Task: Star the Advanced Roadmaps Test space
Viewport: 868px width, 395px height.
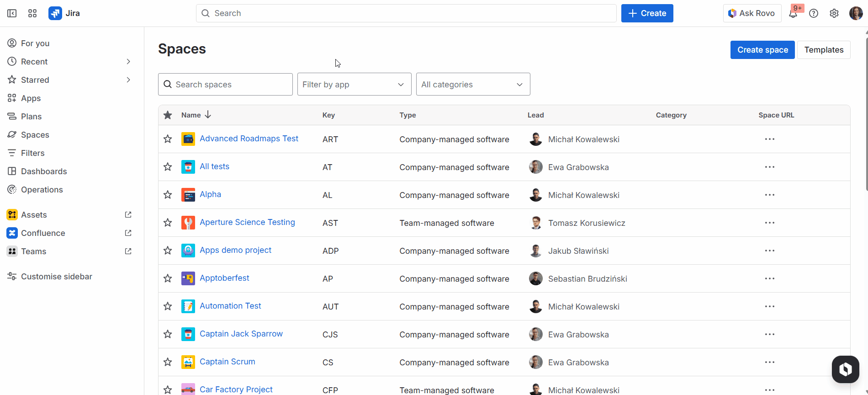Action: [x=168, y=139]
